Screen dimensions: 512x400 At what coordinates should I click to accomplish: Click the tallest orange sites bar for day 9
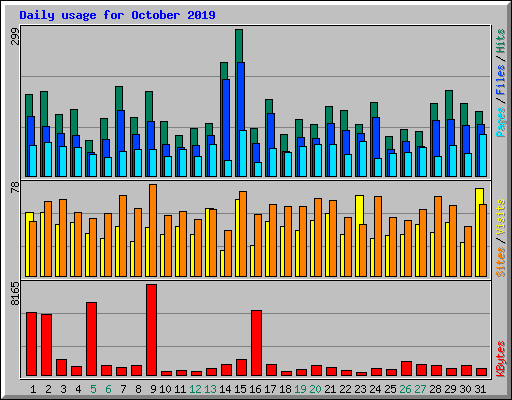153,230
